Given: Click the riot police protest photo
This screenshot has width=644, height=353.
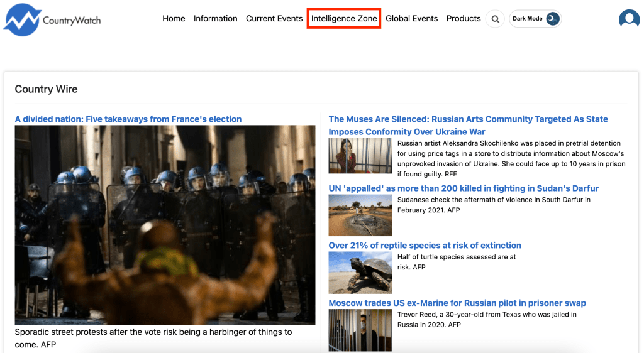Looking at the screenshot, I should click(165, 225).
